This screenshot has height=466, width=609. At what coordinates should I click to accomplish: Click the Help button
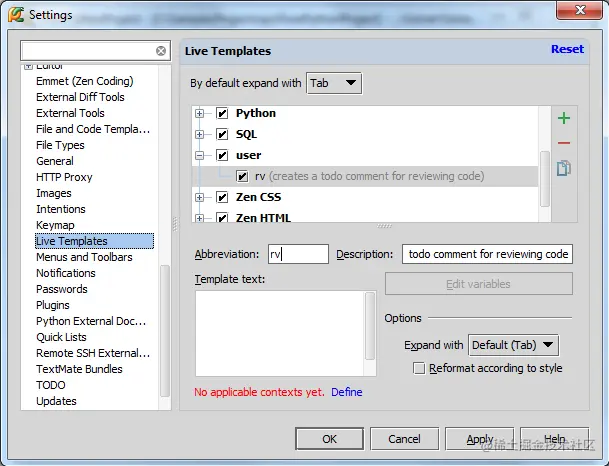point(554,439)
